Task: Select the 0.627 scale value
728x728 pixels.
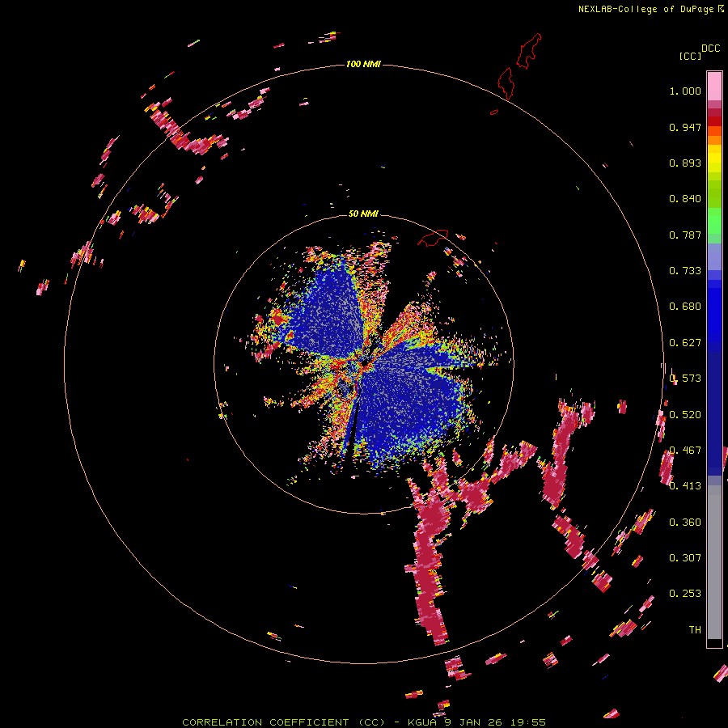Action: click(x=685, y=343)
